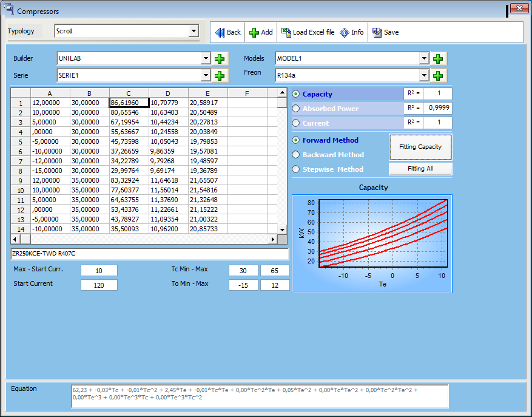The height and width of the screenshot is (417, 532).
Task: Click the Capacity chart plot area
Action: pos(383,233)
